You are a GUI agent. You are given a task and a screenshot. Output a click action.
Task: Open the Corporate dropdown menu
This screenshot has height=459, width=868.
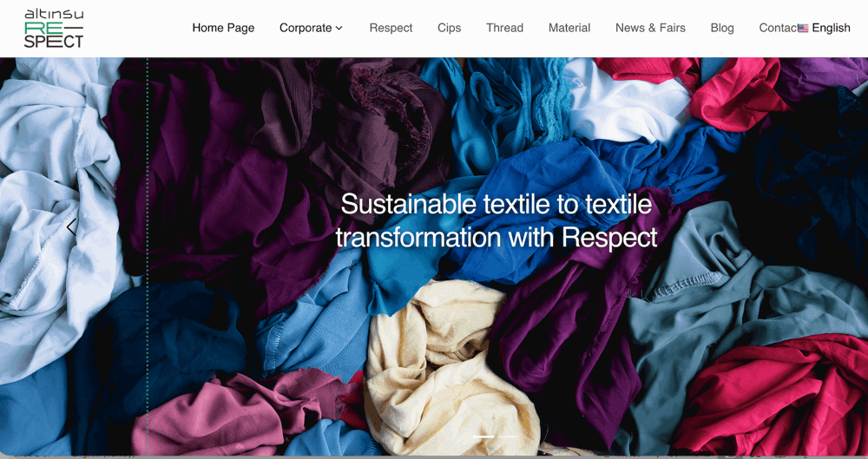point(311,28)
